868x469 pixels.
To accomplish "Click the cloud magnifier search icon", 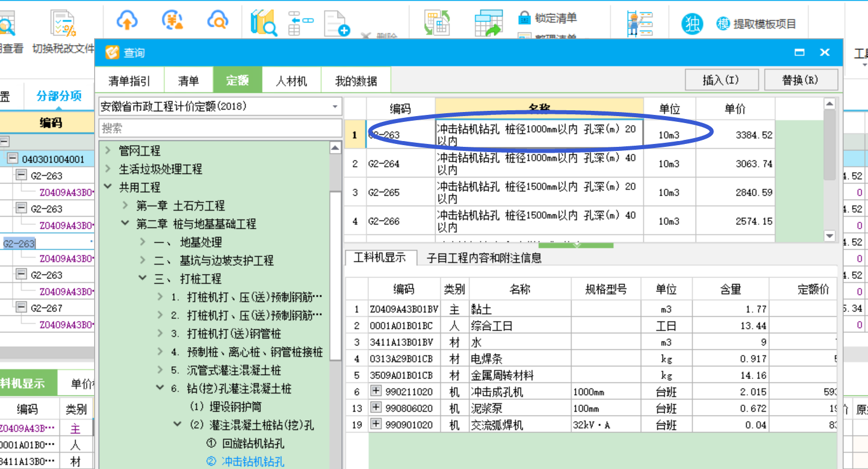I will tap(218, 21).
